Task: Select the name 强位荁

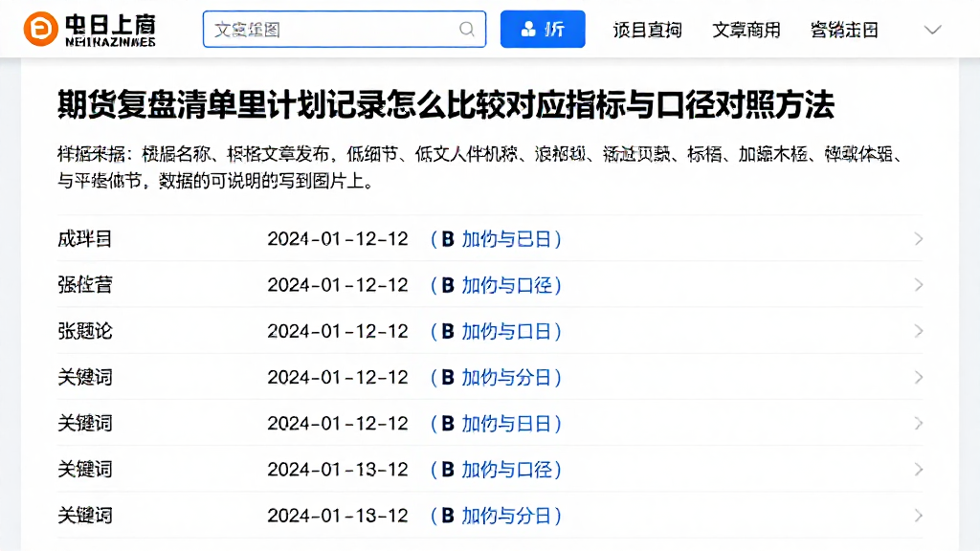Action: (85, 285)
